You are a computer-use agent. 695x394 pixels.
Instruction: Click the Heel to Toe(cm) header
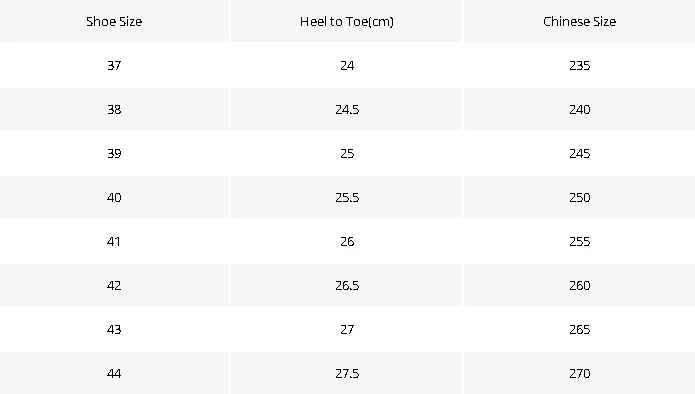pos(347,21)
